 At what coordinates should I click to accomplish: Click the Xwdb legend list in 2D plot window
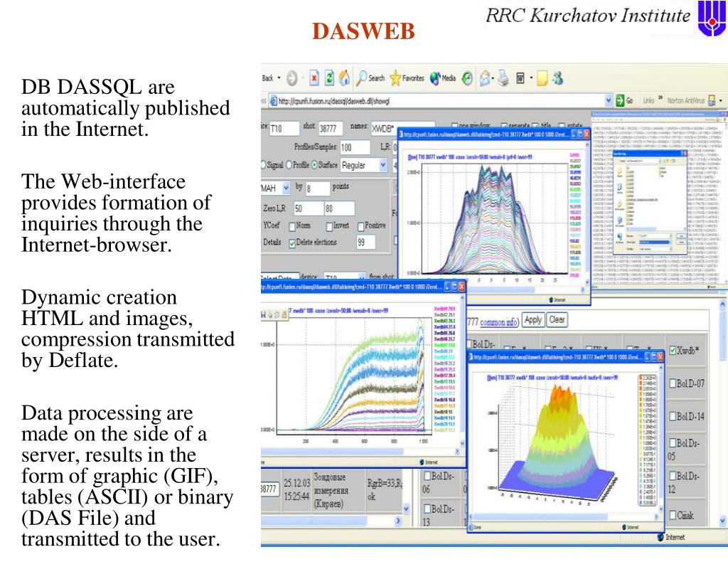[x=444, y=369]
